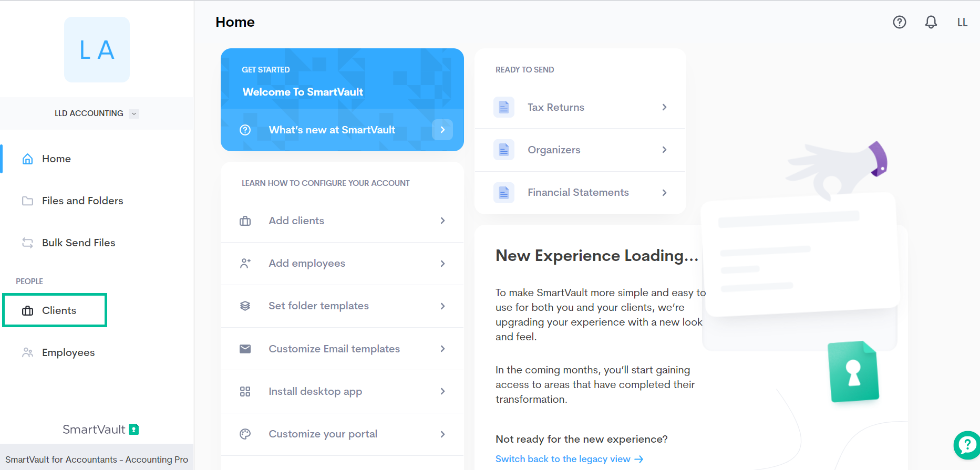Click the LA account avatar
Viewport: 980px width, 470px height.
(x=97, y=49)
